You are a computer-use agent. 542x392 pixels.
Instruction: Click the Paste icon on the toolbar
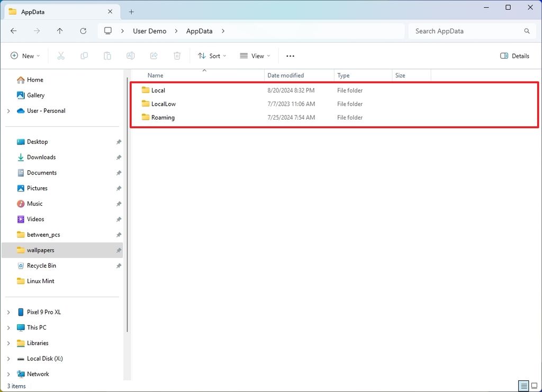coord(107,56)
